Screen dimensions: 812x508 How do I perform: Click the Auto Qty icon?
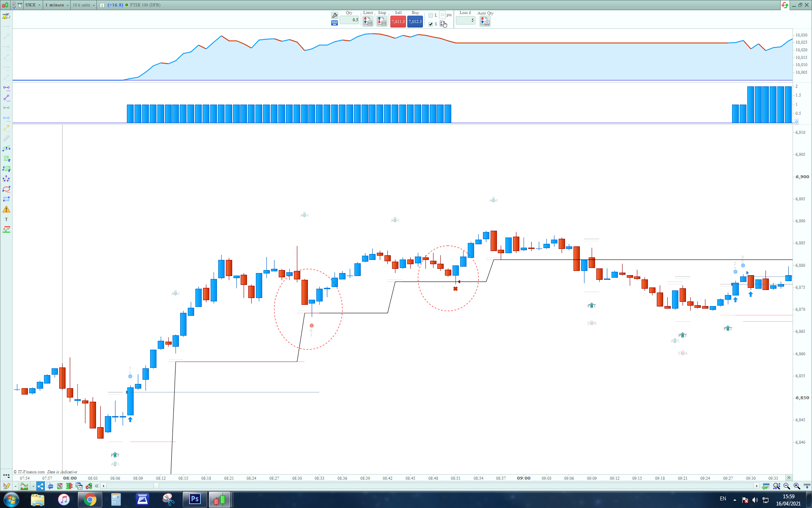click(485, 21)
